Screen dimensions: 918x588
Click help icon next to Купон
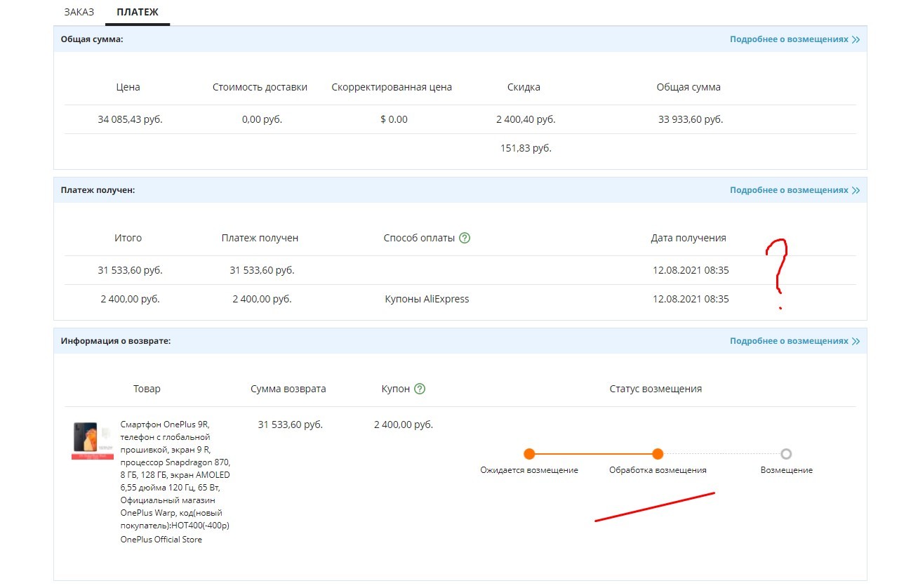coord(420,389)
